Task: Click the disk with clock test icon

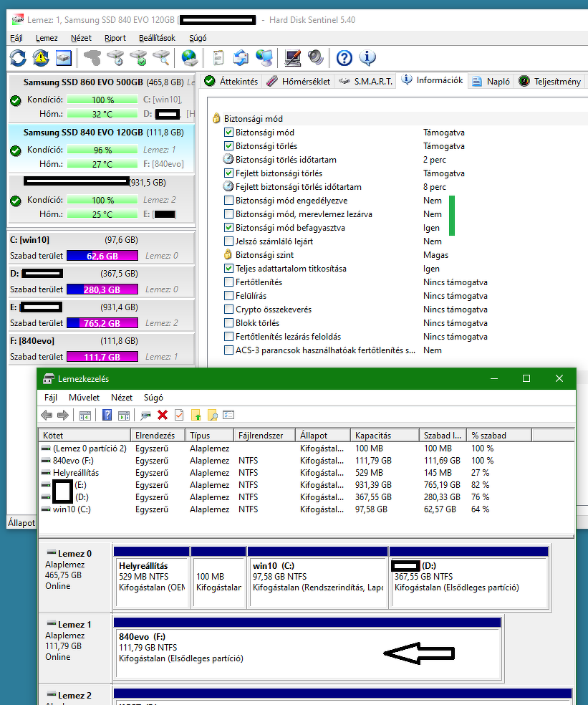Action: pyautogui.click(x=115, y=58)
